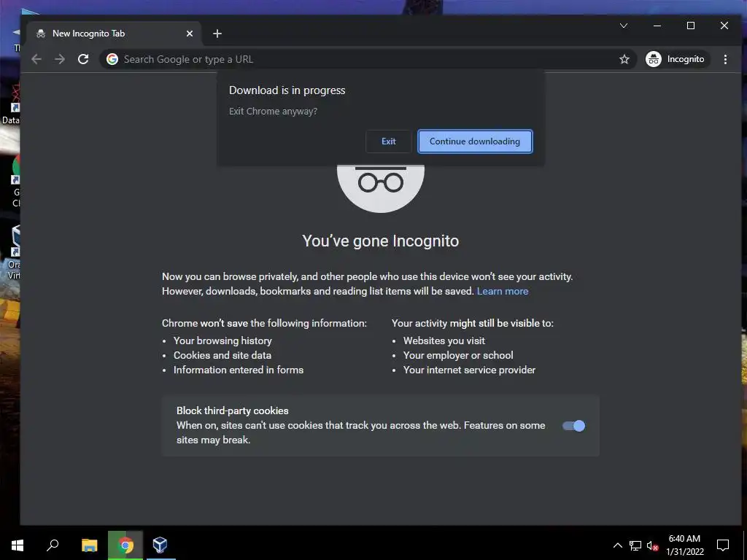Viewport: 747px width, 560px height.
Task: Click the muted volume tray icon
Action: pyautogui.click(x=652, y=545)
